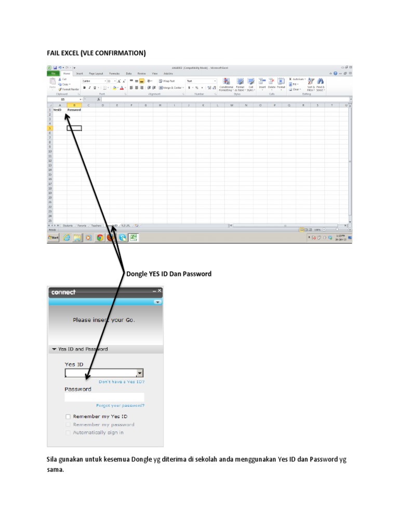Apply Bold formatting in Font group
Image resolution: width=399 pixels, height=532 pixels.
(85, 88)
